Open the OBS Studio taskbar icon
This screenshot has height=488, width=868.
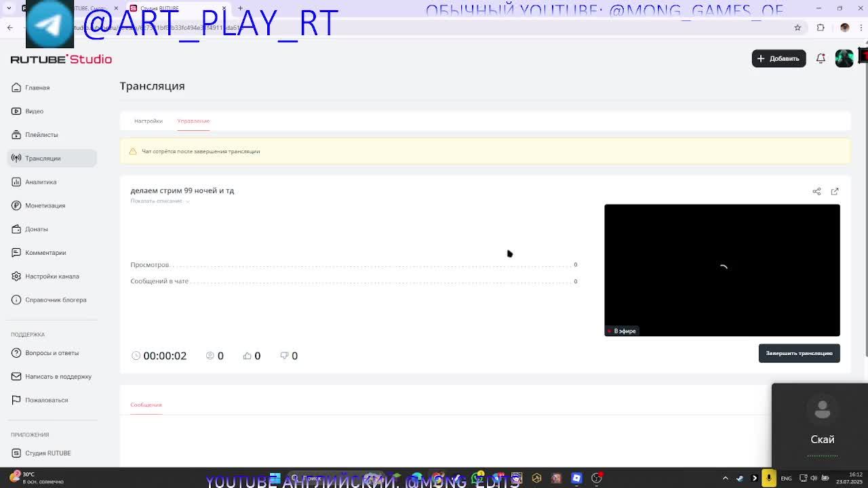[x=597, y=479]
